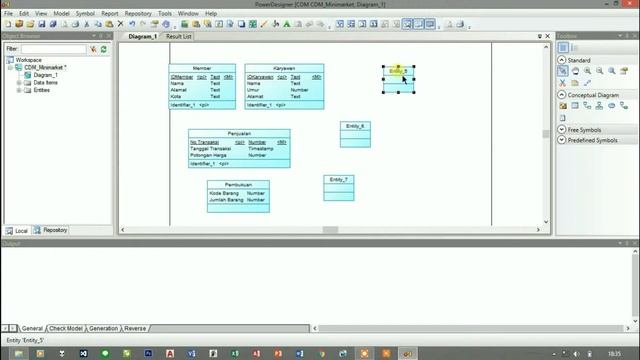
Task: Select the Entity tool in Conceptual Diagram
Action: pyautogui.click(x=575, y=106)
